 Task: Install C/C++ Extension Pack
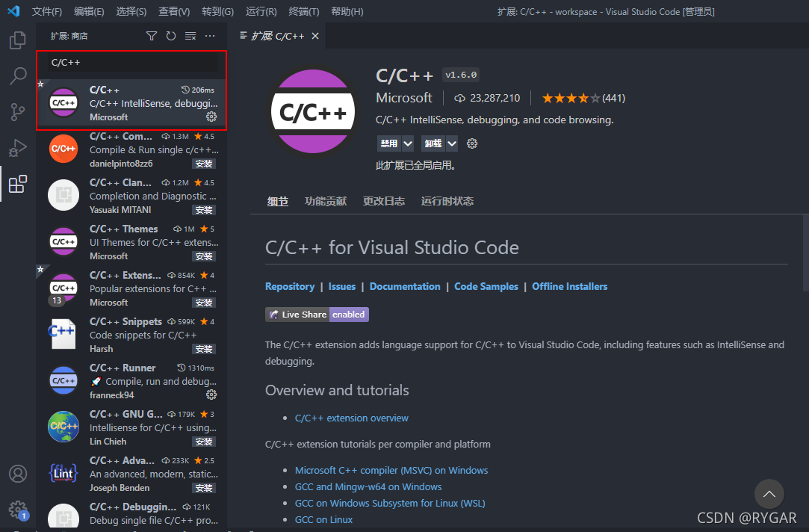[204, 303]
